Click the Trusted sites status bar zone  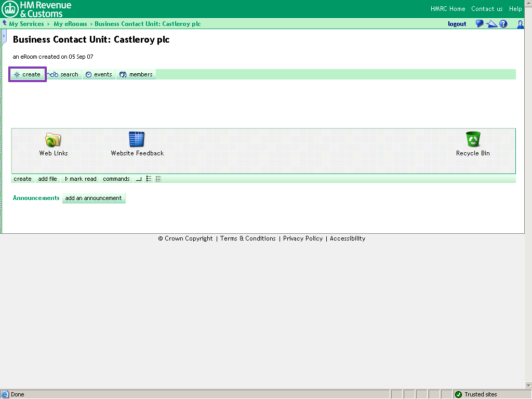pos(480,394)
